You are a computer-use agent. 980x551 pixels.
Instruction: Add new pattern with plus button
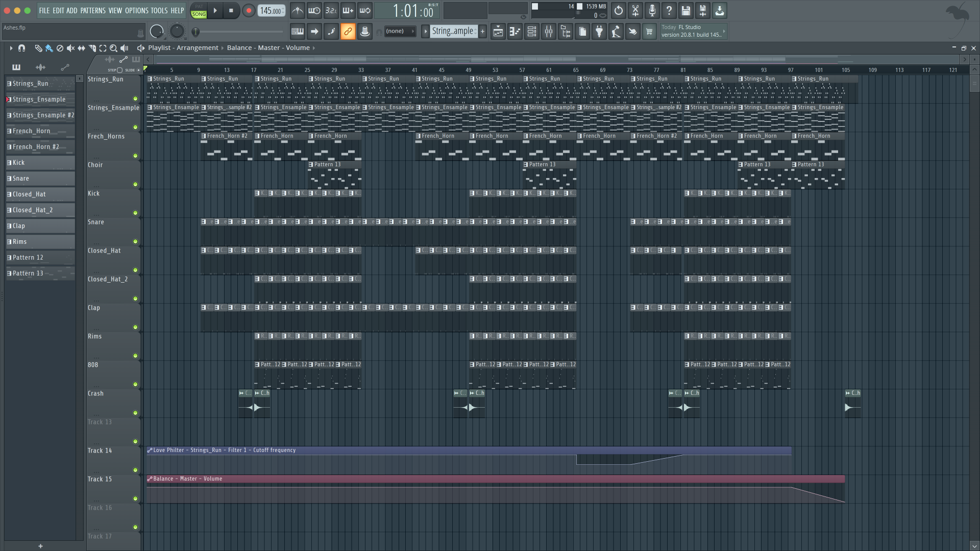pyautogui.click(x=482, y=31)
